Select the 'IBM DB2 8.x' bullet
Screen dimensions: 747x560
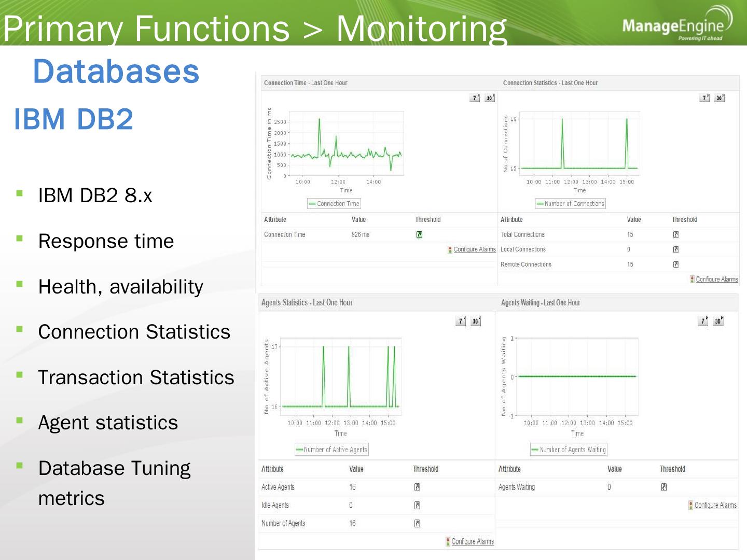coord(95,195)
